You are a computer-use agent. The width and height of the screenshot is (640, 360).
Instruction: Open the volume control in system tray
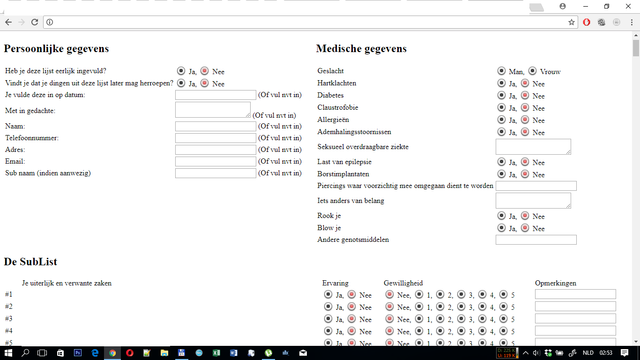[x=536, y=353]
